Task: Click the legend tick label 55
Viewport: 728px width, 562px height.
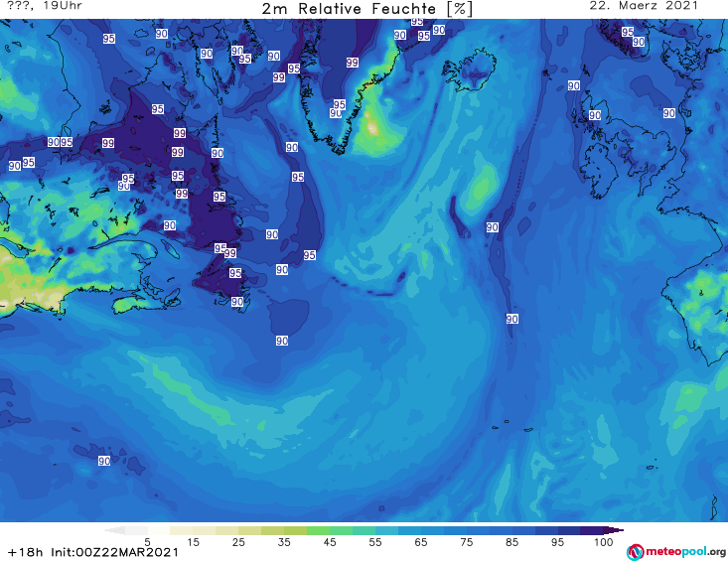Action: (x=375, y=541)
